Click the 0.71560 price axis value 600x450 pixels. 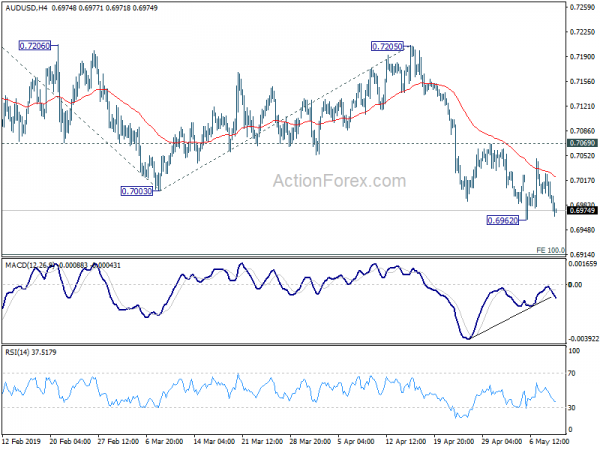click(582, 82)
